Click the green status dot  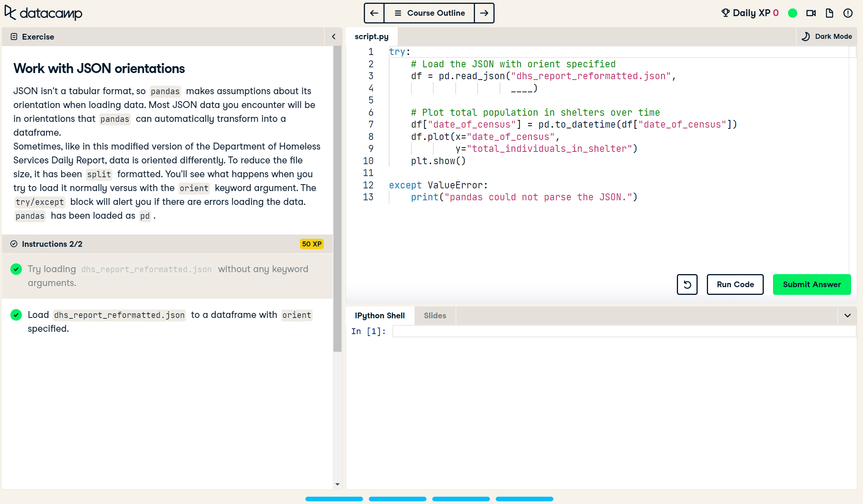[793, 13]
